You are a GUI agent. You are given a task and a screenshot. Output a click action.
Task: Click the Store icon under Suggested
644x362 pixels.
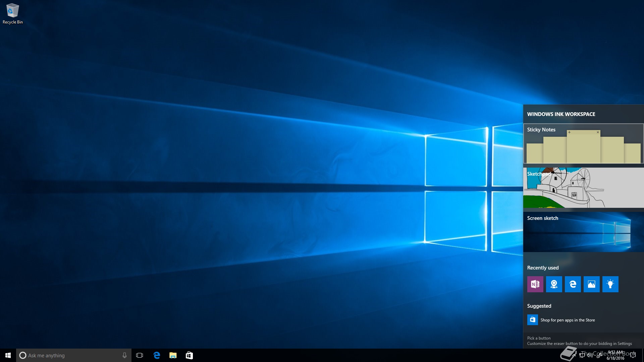click(532, 320)
